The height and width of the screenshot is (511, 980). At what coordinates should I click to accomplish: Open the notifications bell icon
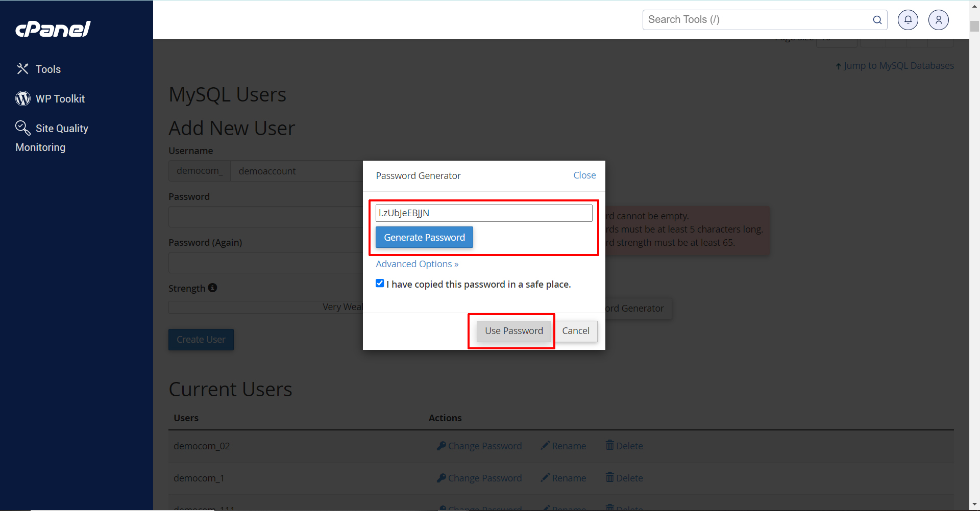(908, 20)
